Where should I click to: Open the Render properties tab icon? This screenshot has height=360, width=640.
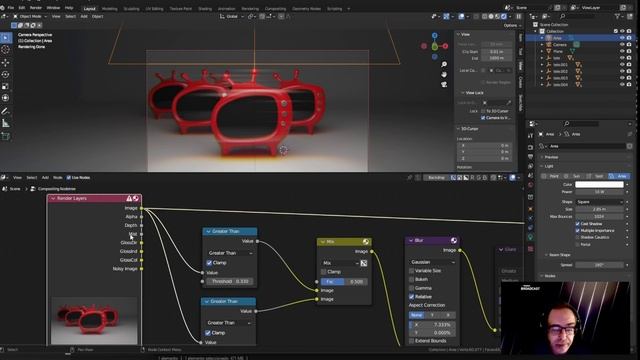(x=530, y=147)
